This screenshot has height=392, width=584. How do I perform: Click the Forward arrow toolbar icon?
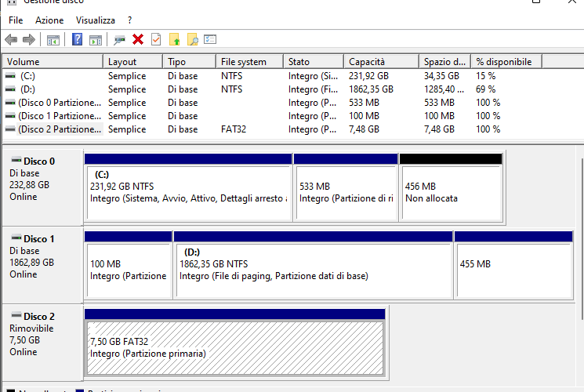[x=29, y=39]
